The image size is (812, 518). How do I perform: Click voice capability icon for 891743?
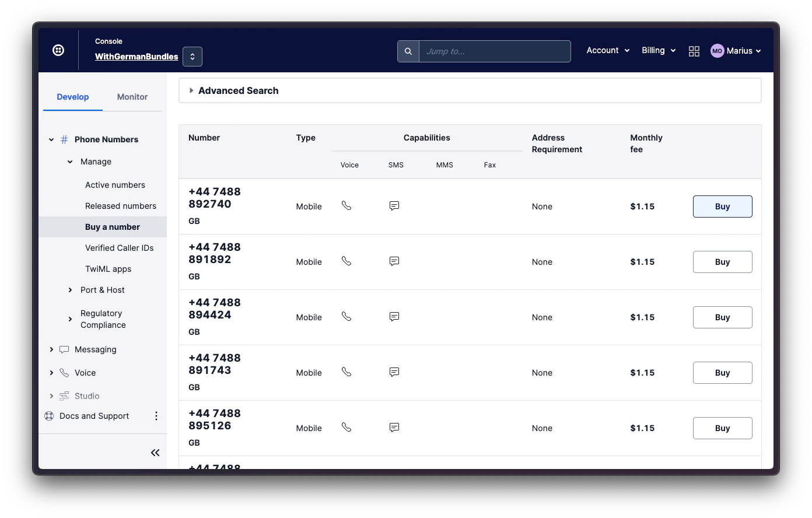click(346, 372)
